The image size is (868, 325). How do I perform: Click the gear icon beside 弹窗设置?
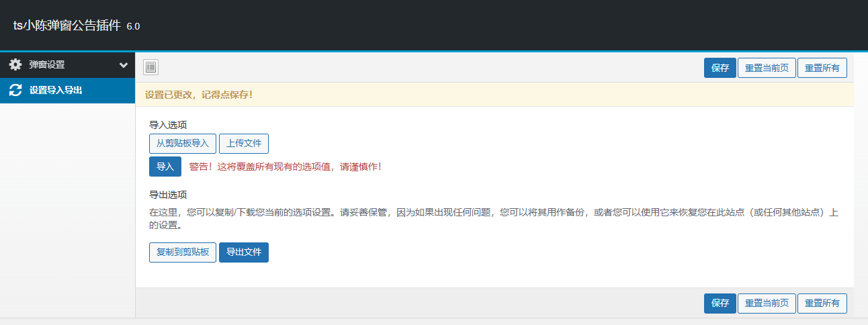[15, 65]
